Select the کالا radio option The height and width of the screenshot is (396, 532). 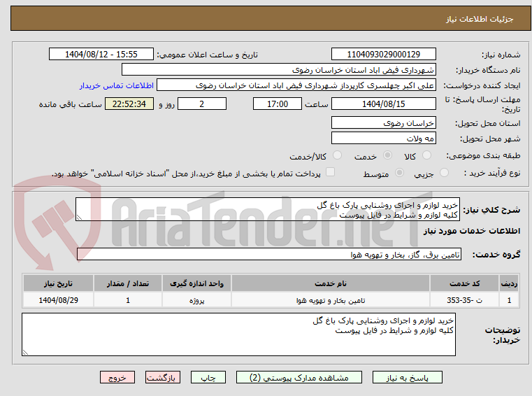click(426, 155)
